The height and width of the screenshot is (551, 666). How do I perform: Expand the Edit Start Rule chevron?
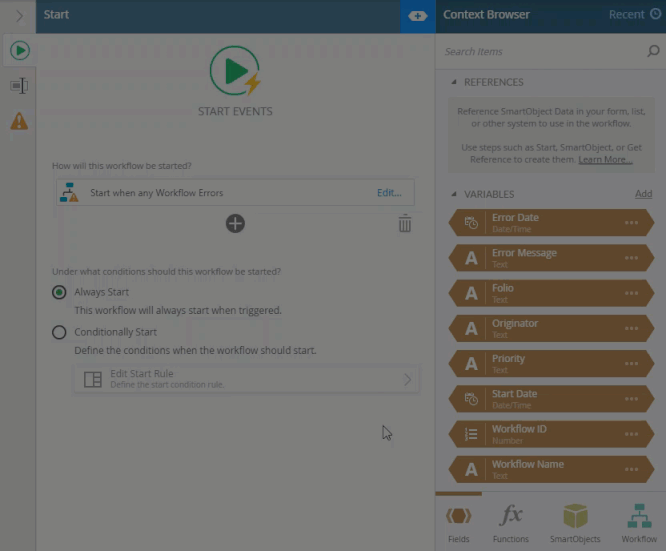407,379
